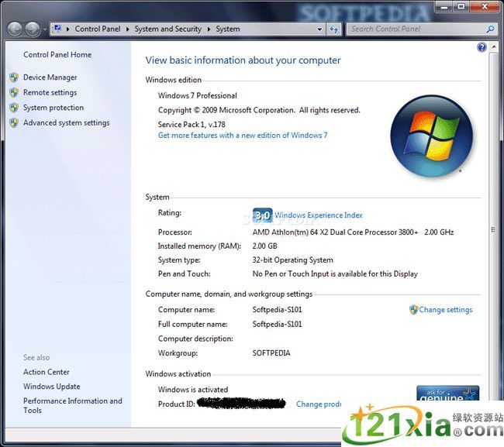
Task: Click the Softpedia-S101 value beside Full computer name
Action: pos(277,324)
